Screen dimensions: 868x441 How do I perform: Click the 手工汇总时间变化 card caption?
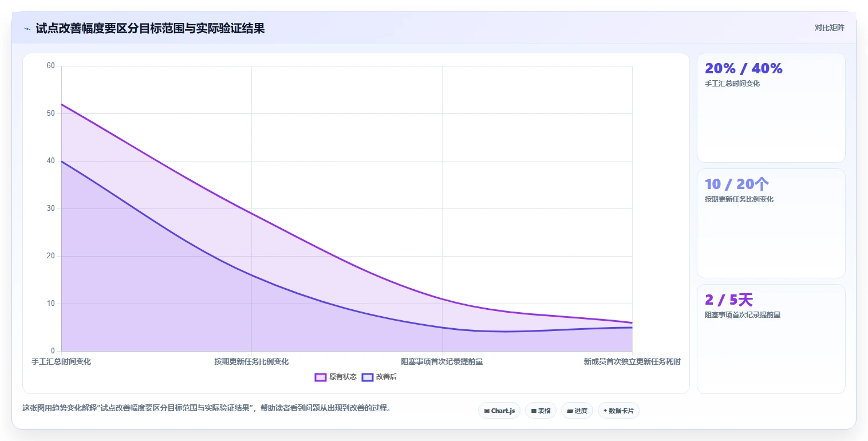point(732,84)
